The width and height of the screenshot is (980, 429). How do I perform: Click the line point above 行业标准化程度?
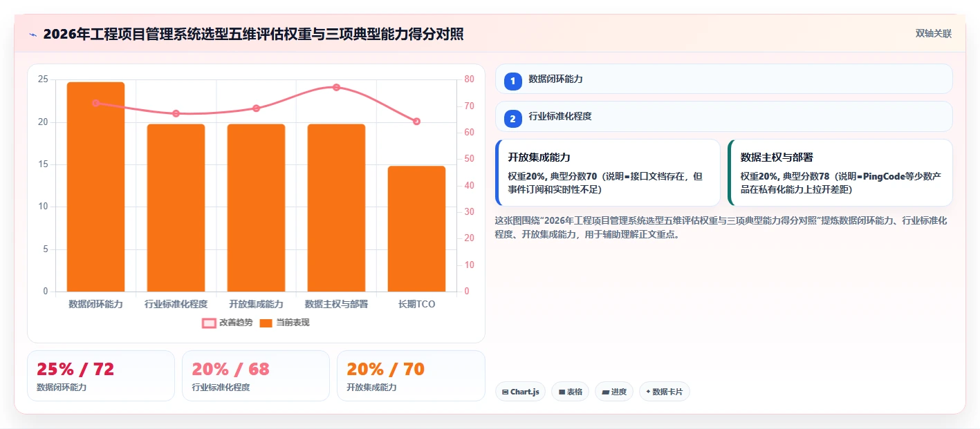(x=176, y=113)
